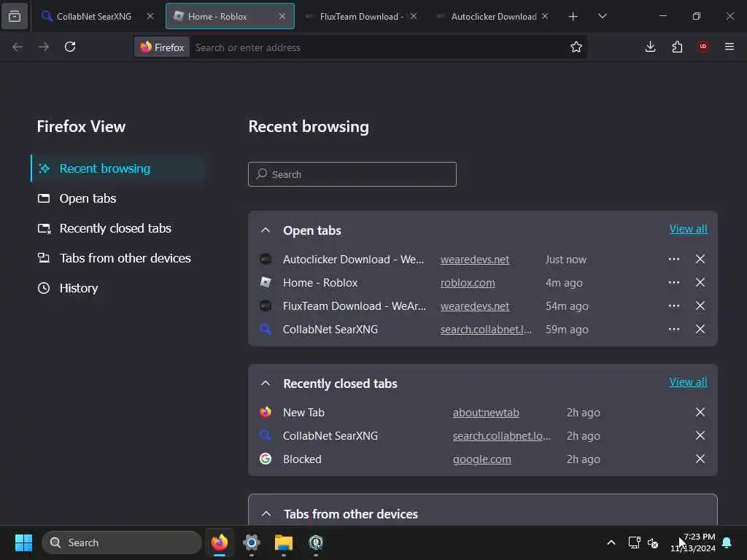Select Recent browsing in Firefox View sidebar
This screenshot has height=560, width=747.
118,168
